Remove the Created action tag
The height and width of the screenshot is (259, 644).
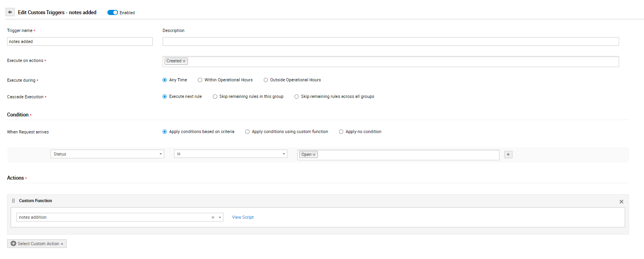click(x=184, y=61)
